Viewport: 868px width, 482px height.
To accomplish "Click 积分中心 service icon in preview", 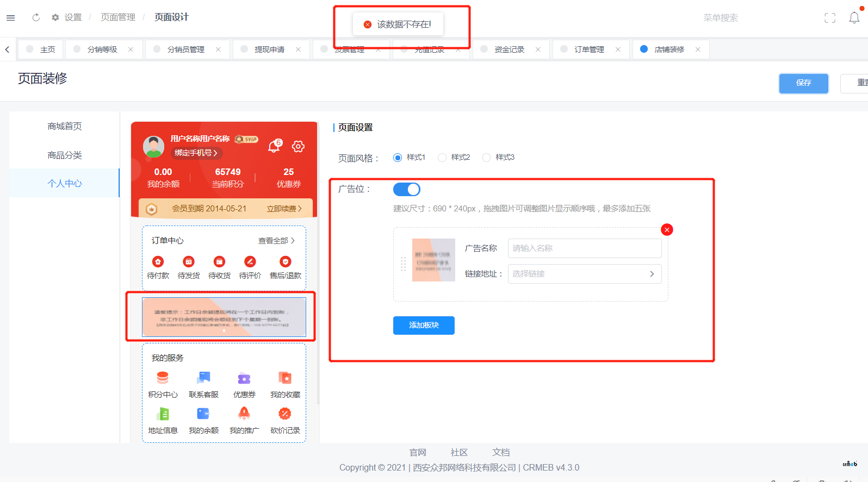I will pos(163,378).
